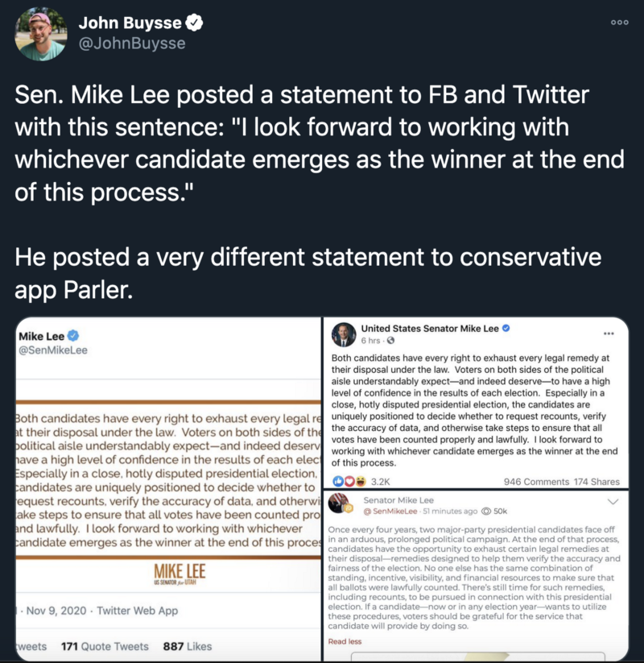Collapse the Parler post with Read less
This screenshot has width=644, height=663.
coord(344,641)
